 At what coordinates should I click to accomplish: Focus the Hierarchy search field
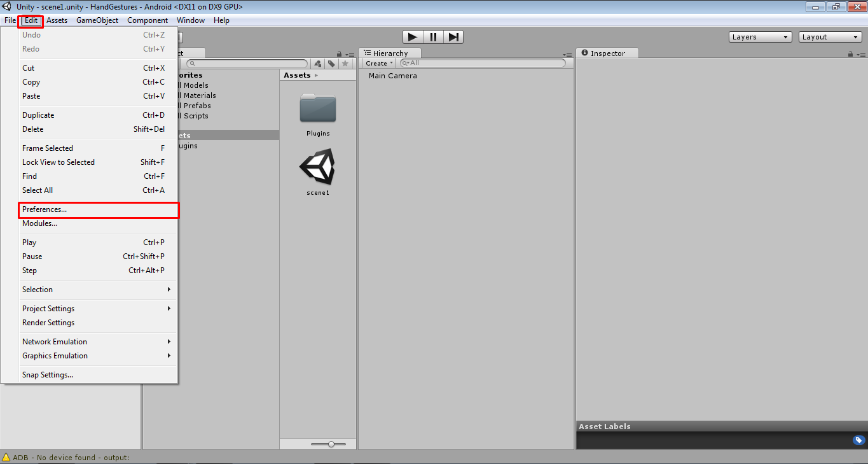click(483, 64)
